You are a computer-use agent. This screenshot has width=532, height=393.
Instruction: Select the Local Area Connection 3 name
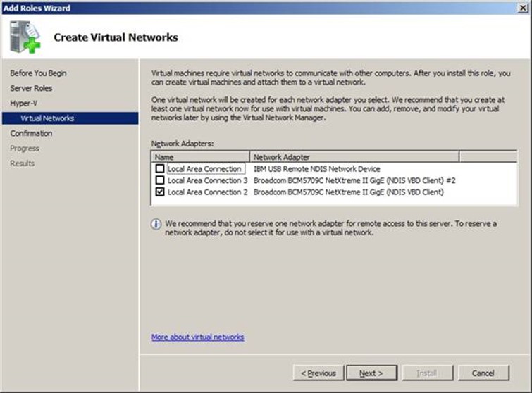208,180
